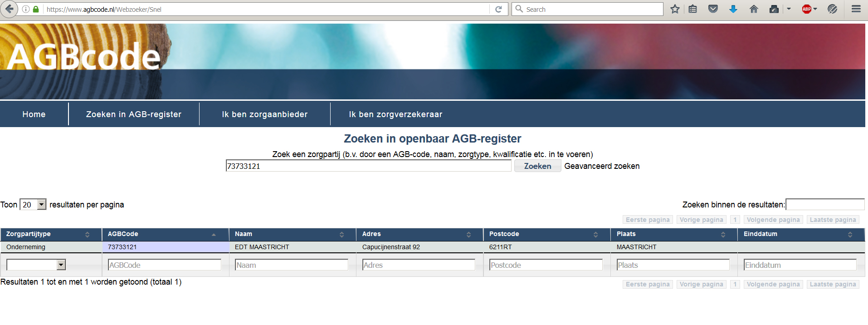868x325 pixels.
Task: Sort by the Einddatum column
Action: (x=801, y=234)
